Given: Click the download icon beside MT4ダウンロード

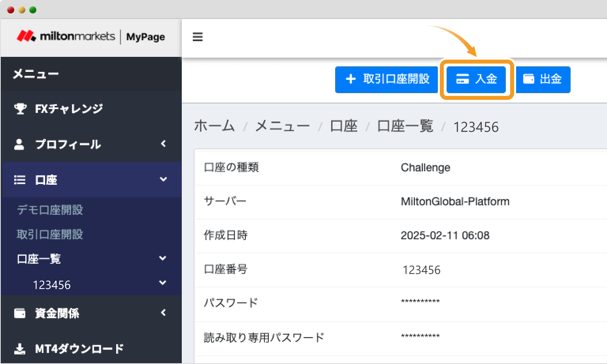Looking at the screenshot, I should point(20,349).
